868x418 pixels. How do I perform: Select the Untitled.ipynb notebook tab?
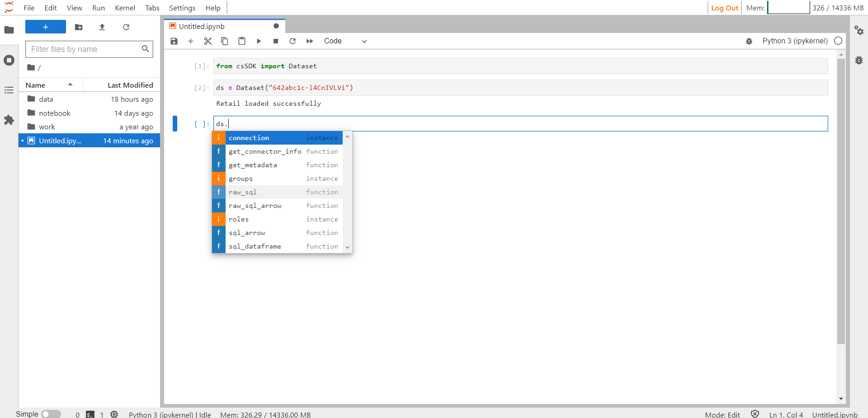[x=225, y=26]
